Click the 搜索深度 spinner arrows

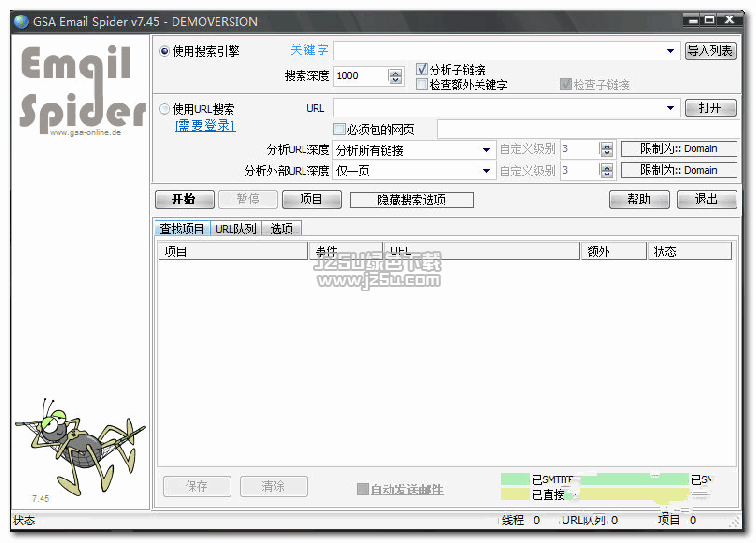point(395,76)
